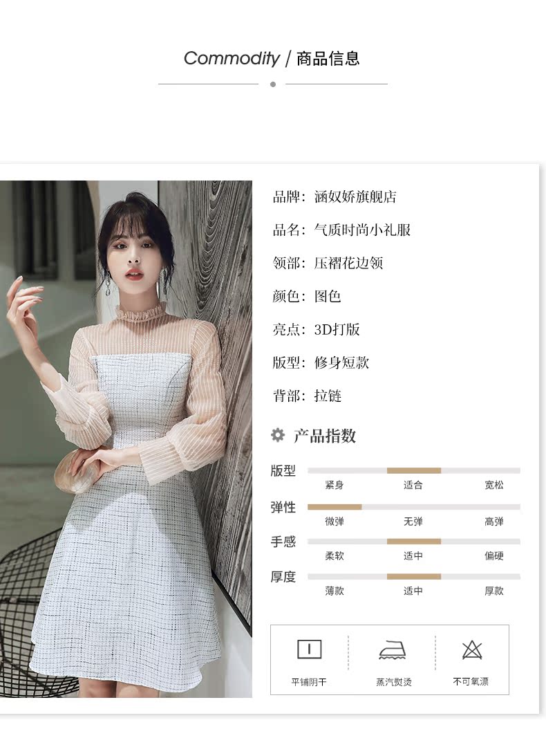Click the highlighted 微弹 segment on 弹性 bar
The width and height of the screenshot is (546, 756).
[x=335, y=507]
